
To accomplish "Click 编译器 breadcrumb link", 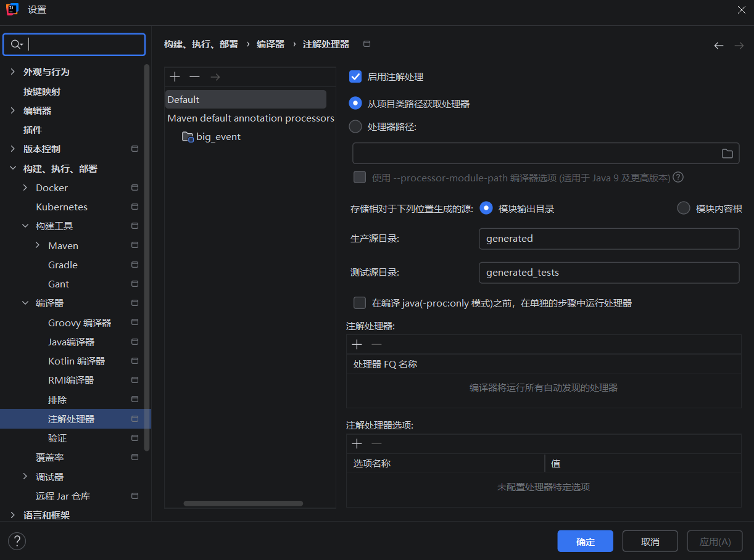I will pyautogui.click(x=270, y=44).
